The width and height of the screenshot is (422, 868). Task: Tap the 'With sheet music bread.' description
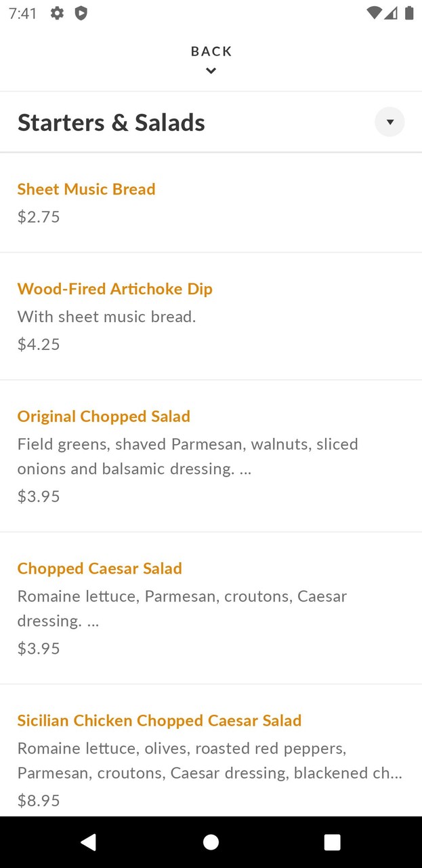[106, 317]
